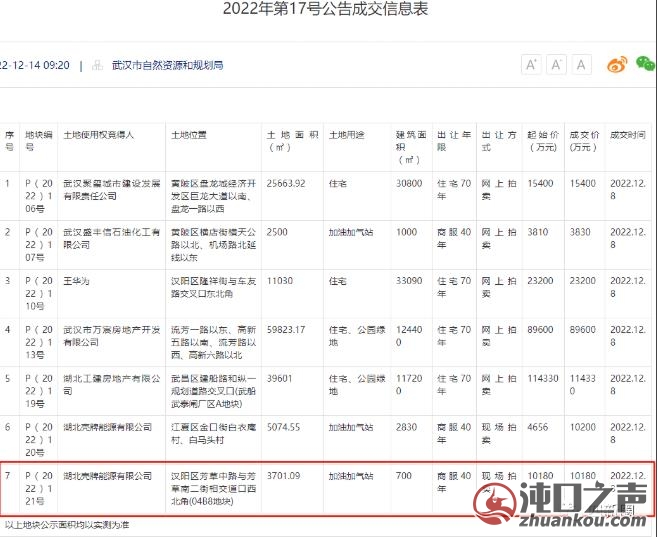The image size is (658, 537).
Task: Click the 土地使用权竞得人 column header
Action: pos(98,134)
